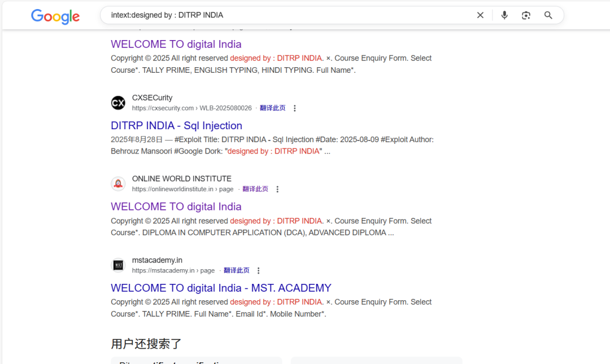This screenshot has width=610, height=364.
Task: Click the mstacademy.in site favicon
Action: click(x=118, y=265)
